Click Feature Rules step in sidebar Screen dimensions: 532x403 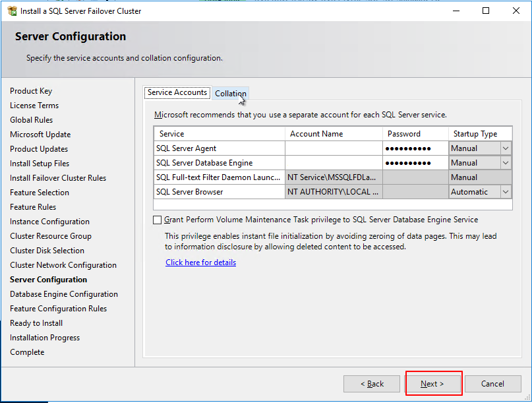[33, 207]
